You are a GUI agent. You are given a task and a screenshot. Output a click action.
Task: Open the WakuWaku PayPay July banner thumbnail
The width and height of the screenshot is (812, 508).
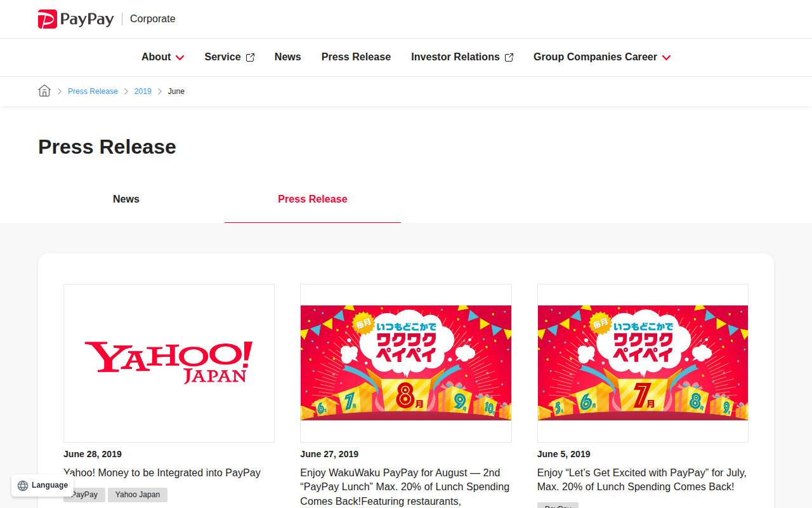(x=643, y=363)
